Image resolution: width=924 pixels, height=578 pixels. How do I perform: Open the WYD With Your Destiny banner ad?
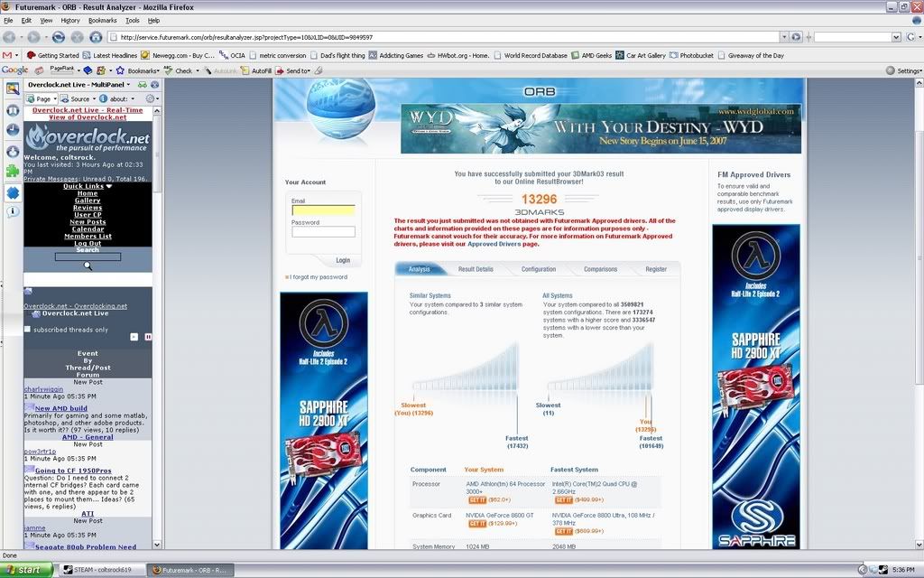click(x=600, y=128)
